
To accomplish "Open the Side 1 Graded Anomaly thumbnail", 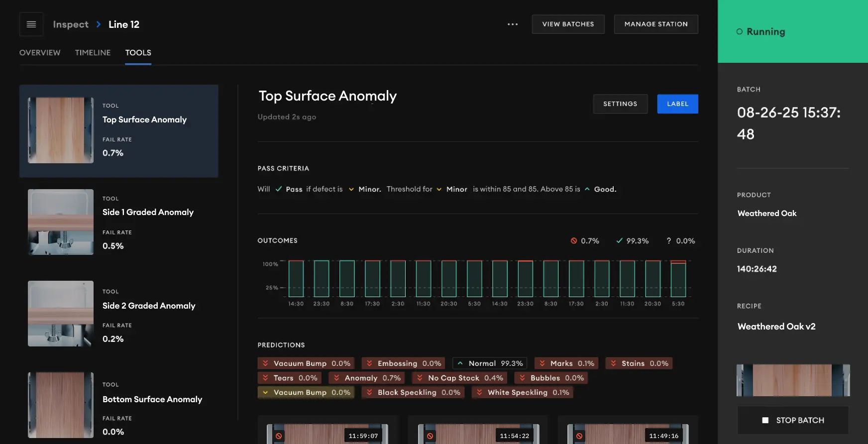I will [x=61, y=222].
